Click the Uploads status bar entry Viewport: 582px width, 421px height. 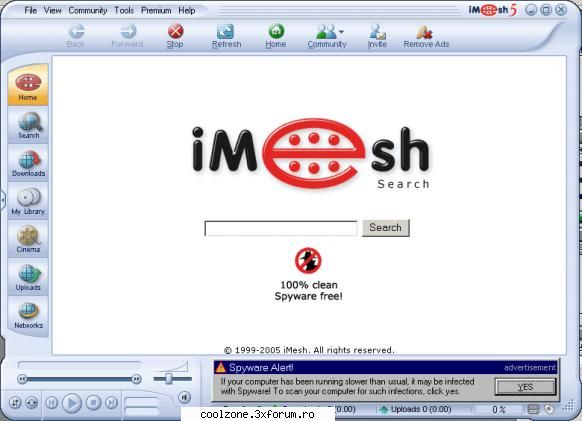[416, 409]
